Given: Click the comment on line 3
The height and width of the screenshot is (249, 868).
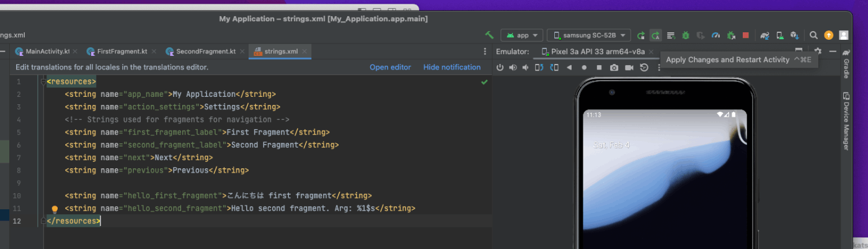Looking at the screenshot, I should (177, 119).
